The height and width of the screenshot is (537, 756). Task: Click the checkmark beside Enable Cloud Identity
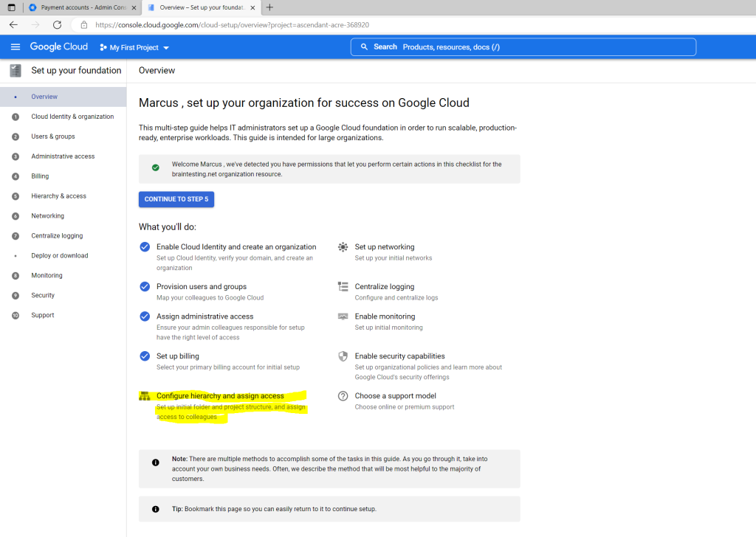[x=145, y=247]
